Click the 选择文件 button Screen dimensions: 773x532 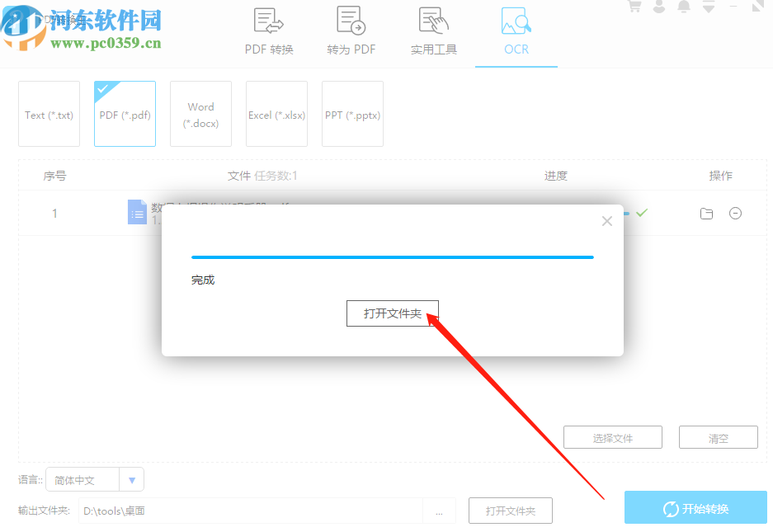[x=613, y=437]
